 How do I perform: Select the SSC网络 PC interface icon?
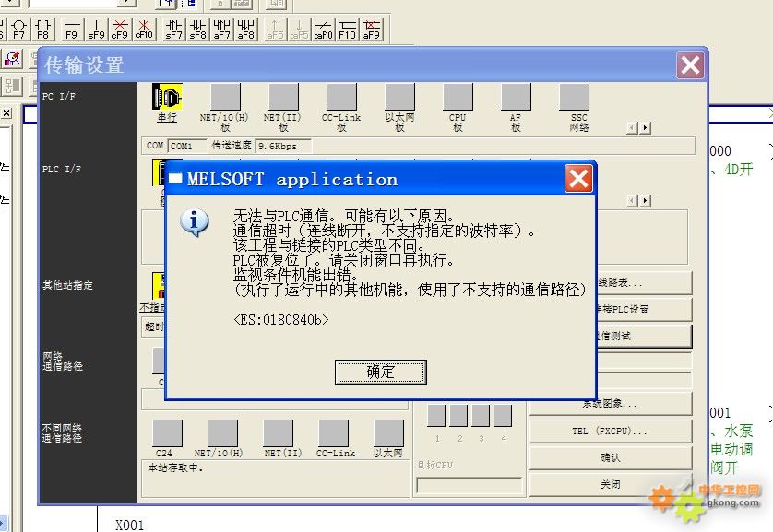pos(575,97)
